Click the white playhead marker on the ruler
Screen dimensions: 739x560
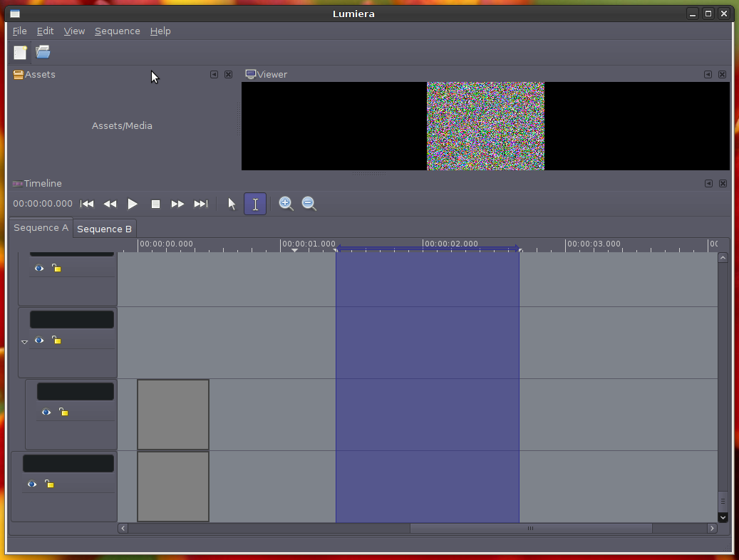pos(294,250)
